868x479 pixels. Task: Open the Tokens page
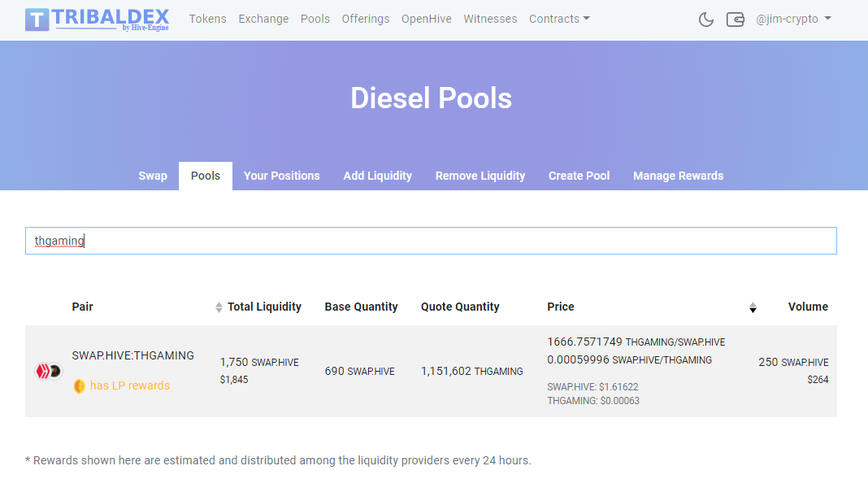(207, 19)
